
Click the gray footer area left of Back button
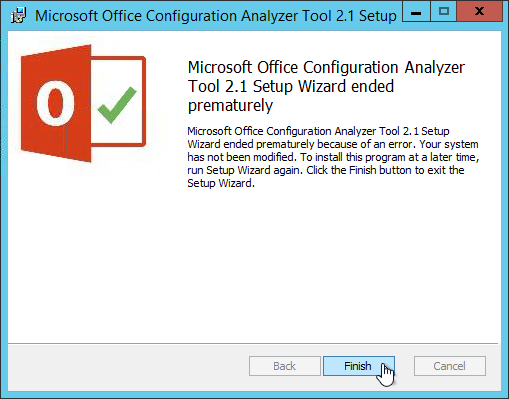[x=128, y=366]
